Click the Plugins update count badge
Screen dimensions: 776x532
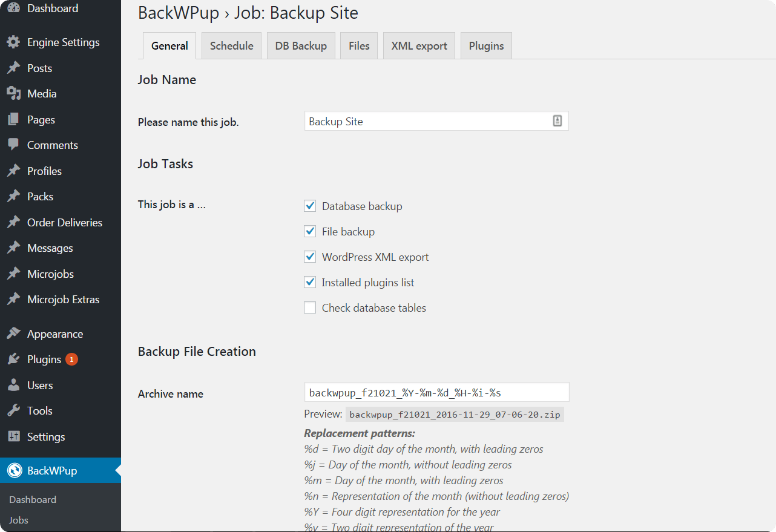click(72, 360)
